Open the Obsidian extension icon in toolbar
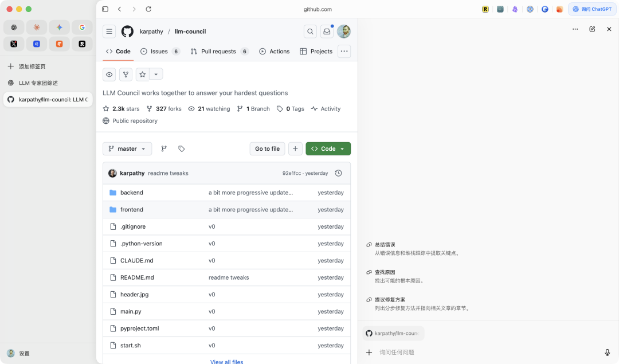 point(515,9)
